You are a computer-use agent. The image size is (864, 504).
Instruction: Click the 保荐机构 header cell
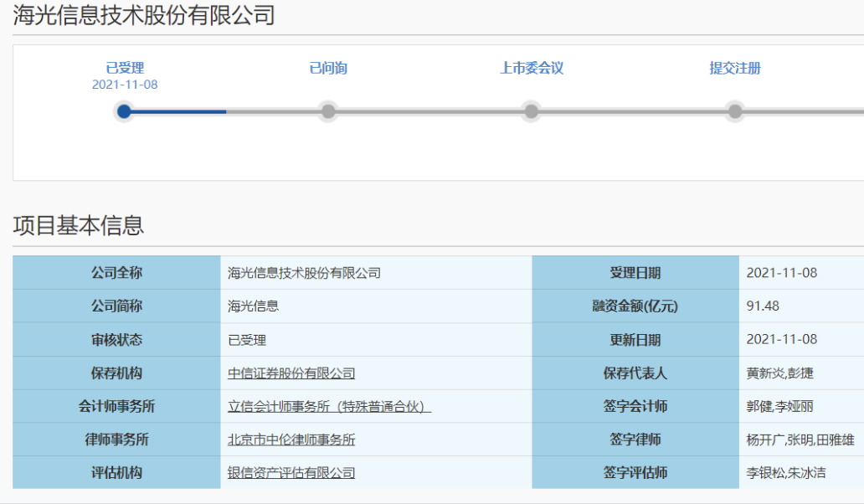117,373
